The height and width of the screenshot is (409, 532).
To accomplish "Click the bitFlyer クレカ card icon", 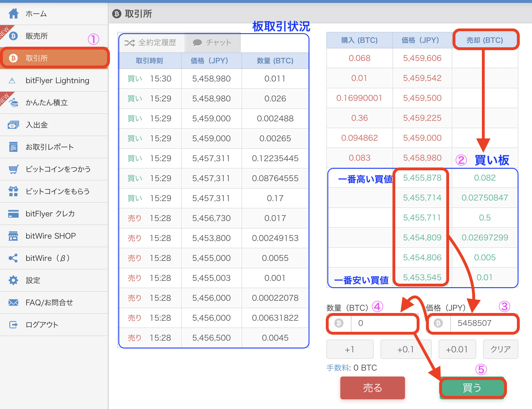I will point(13,214).
